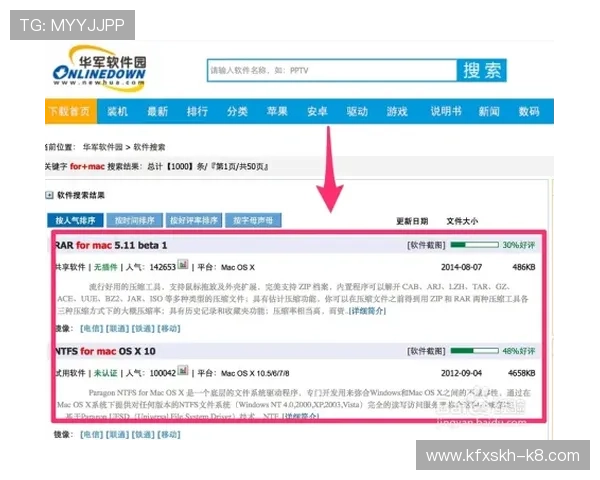Screen dimensions: 600x480
Task: Click 软件截图 link for NTFS for mac
Action: (426, 351)
